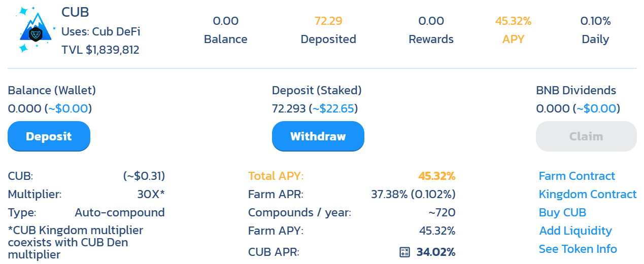This screenshot has width=644, height=264.
Task: Click the Total APY 45.32% figure
Action: click(437, 176)
